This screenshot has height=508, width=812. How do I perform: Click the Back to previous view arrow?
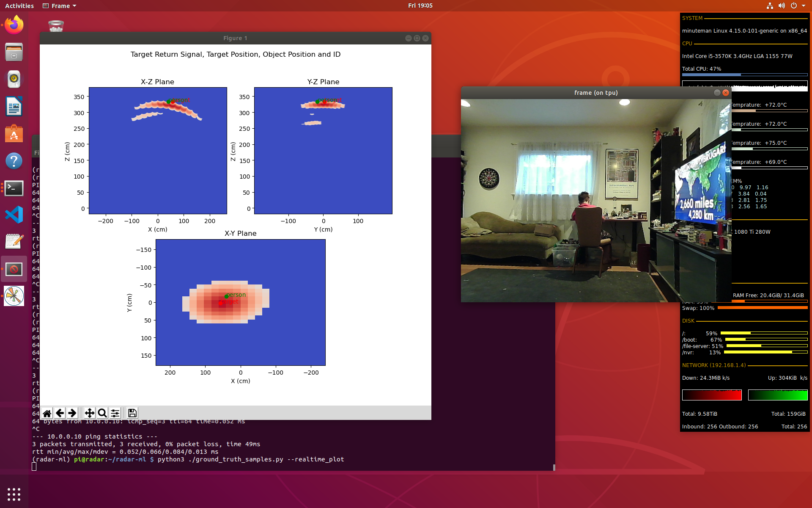pyautogui.click(x=60, y=413)
